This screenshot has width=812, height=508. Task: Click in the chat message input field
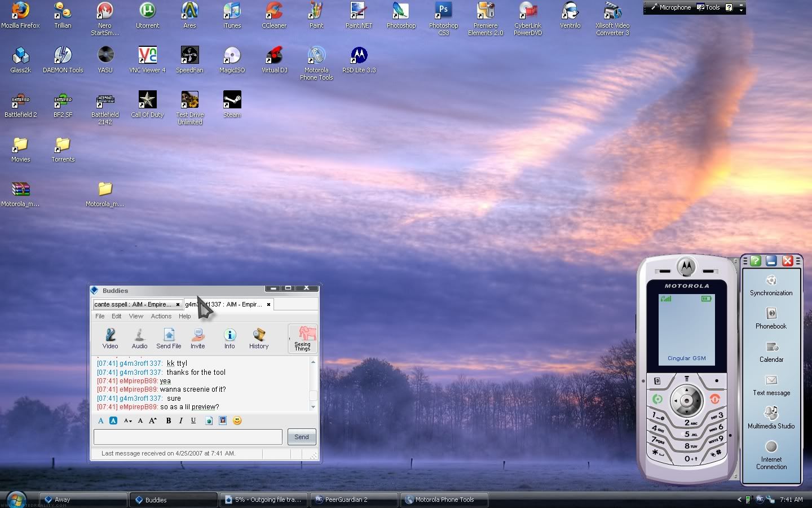(x=188, y=437)
